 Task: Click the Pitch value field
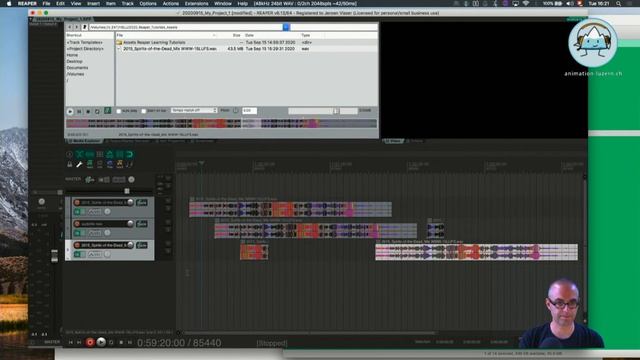point(249,111)
